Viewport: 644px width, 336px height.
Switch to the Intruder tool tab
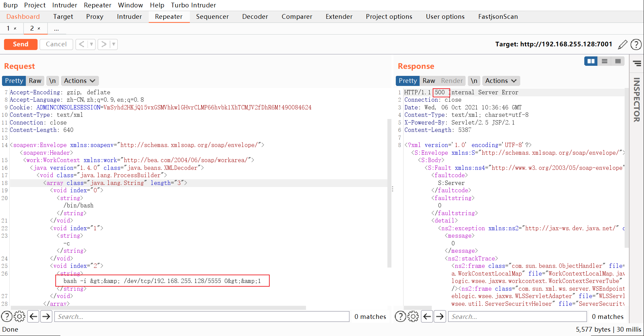(129, 17)
